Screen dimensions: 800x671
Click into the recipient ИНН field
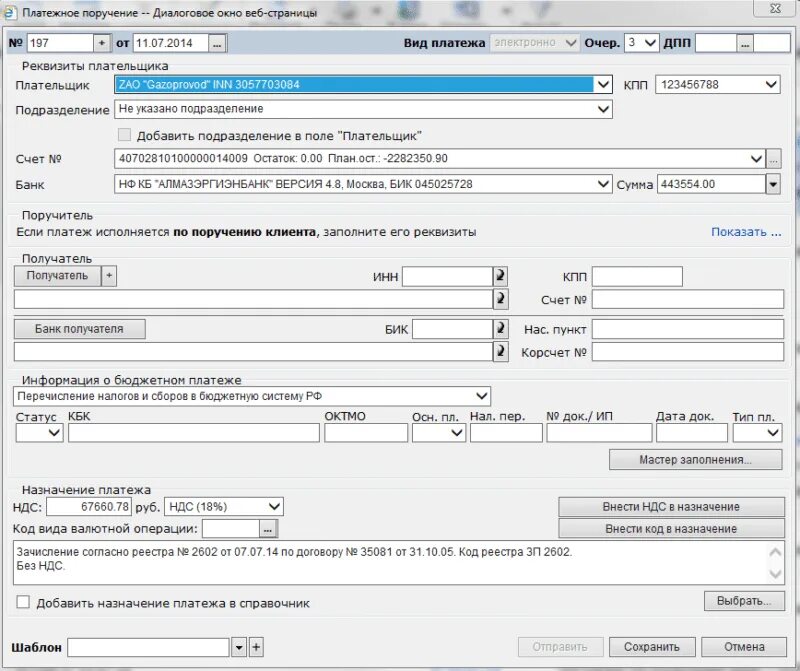tap(447, 277)
